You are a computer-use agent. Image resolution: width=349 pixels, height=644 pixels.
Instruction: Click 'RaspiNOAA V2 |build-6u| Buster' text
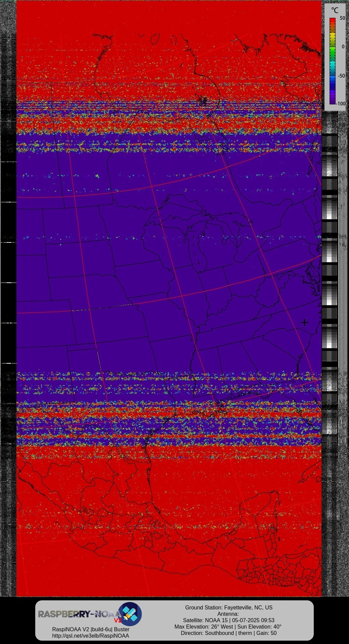pos(91,629)
